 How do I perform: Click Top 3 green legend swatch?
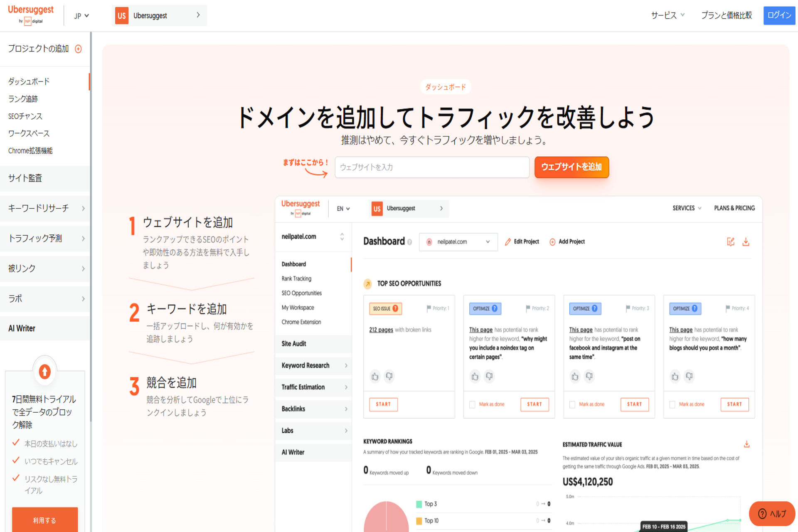pos(419,504)
